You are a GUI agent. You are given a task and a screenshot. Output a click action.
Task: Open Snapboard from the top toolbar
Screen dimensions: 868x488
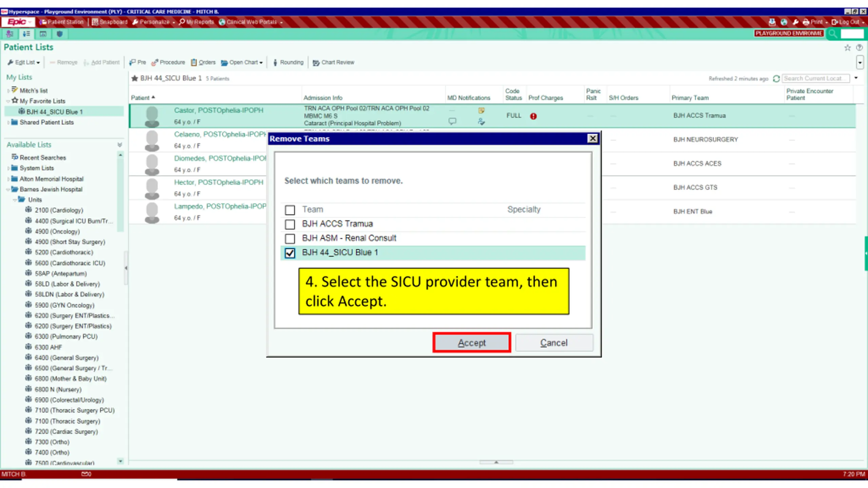[110, 22]
